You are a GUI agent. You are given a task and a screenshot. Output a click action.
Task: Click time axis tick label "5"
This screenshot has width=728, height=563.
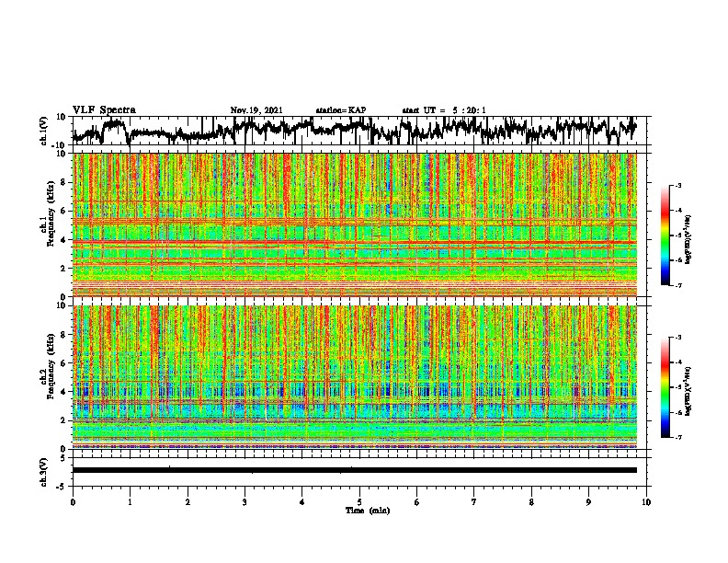[x=359, y=502]
